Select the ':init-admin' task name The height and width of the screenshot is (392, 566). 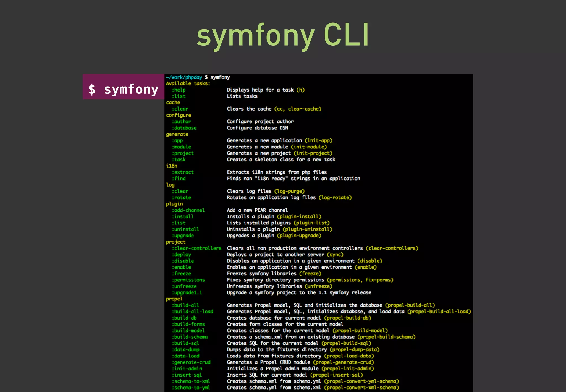pos(187,369)
